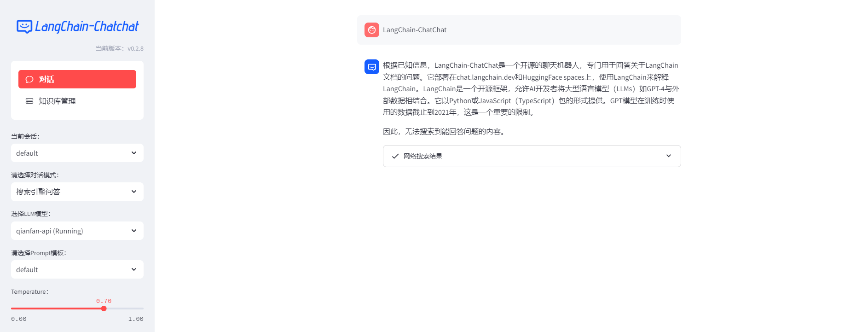868x332 pixels.
Task: Click the user message LangChain-ChatChat
Action: pos(415,30)
